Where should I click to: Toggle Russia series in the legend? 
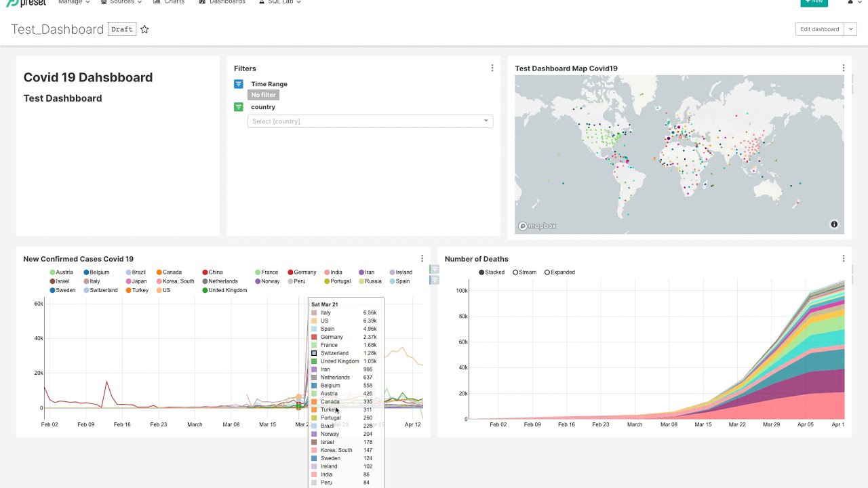pos(370,281)
